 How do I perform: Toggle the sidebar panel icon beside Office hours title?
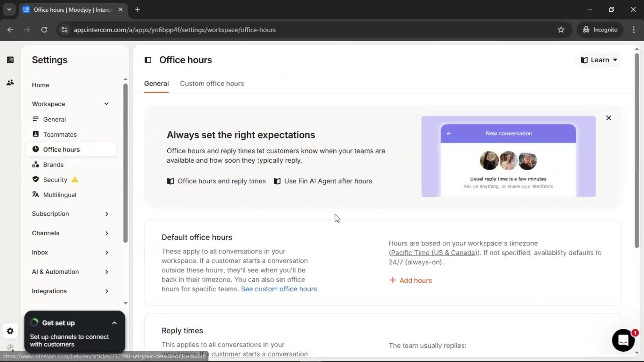pyautogui.click(x=148, y=60)
